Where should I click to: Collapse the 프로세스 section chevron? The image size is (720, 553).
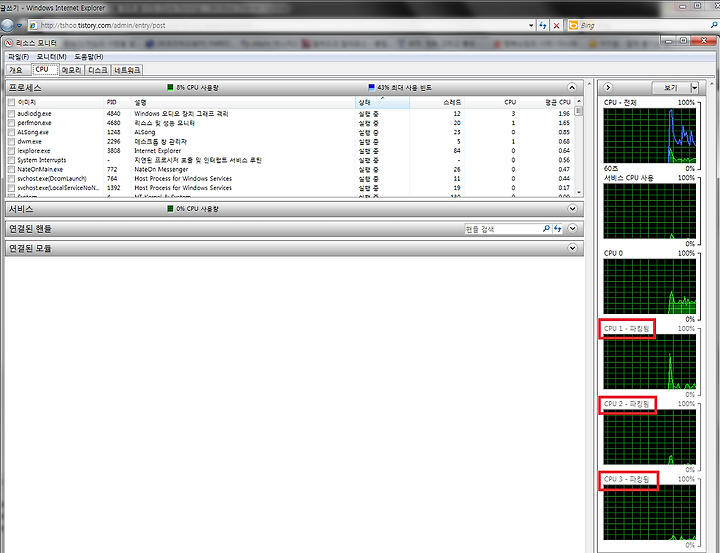pos(572,87)
